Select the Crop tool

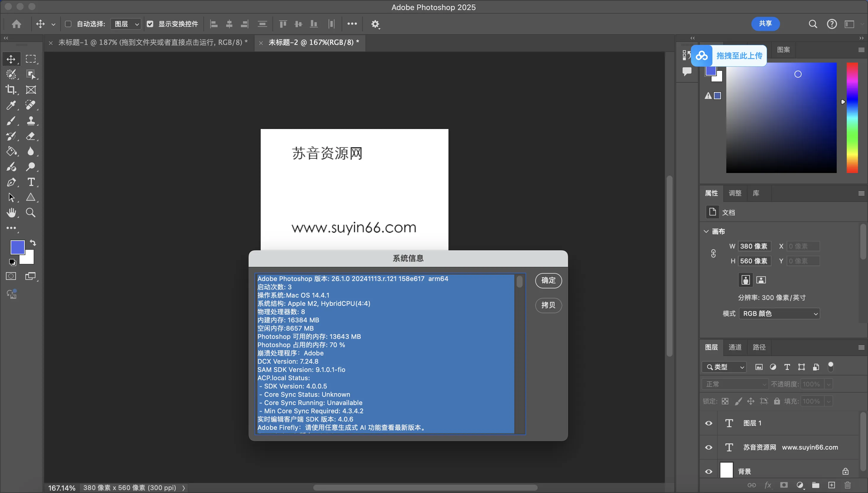click(x=11, y=89)
